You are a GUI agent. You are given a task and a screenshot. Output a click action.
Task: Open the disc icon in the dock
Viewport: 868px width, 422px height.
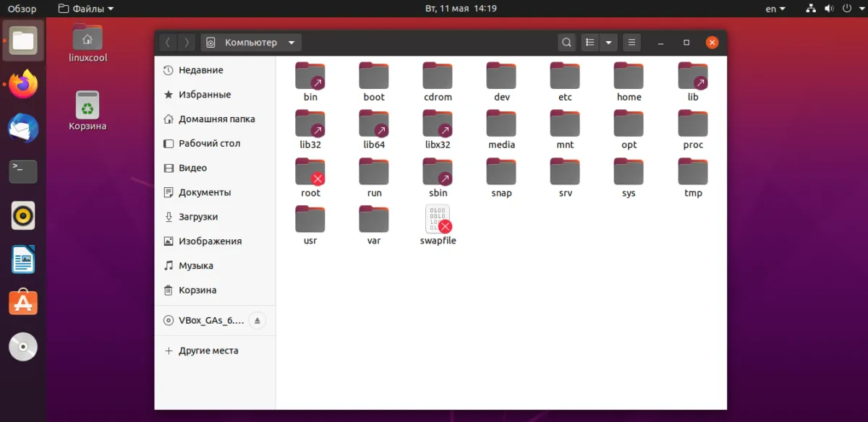23,347
